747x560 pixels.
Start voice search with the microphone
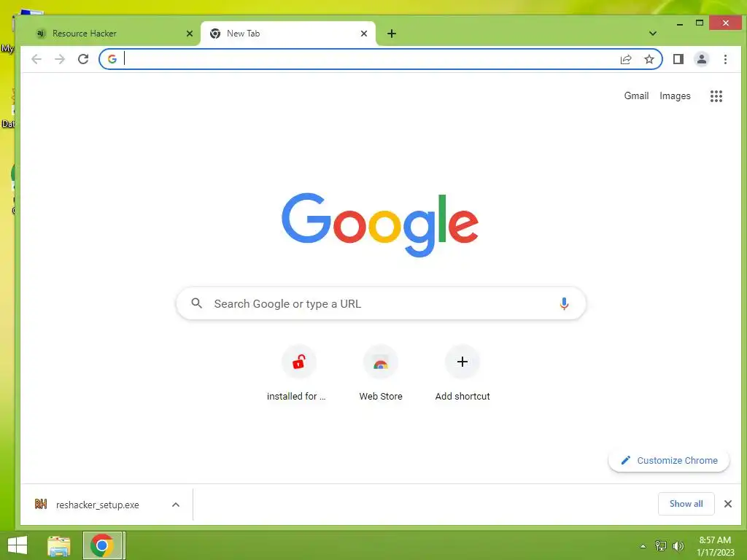point(564,303)
